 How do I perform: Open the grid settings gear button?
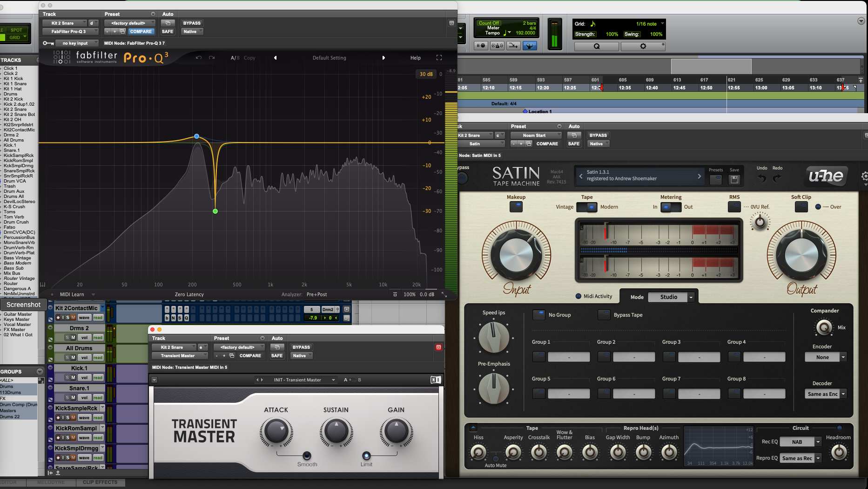(x=643, y=46)
